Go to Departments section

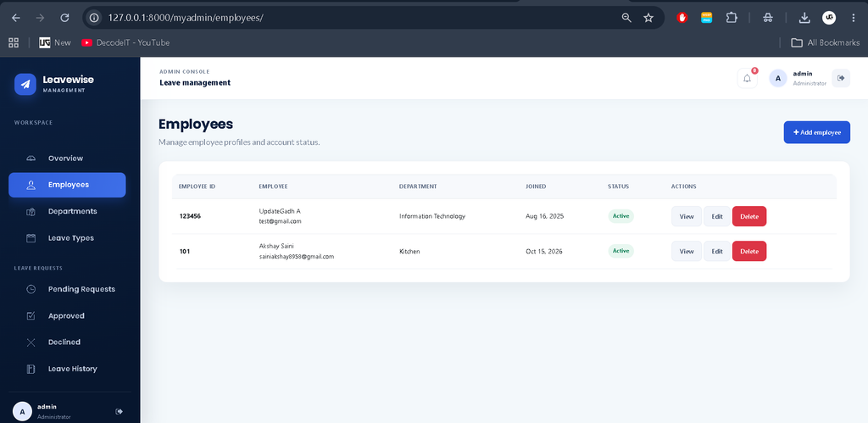tap(67, 212)
